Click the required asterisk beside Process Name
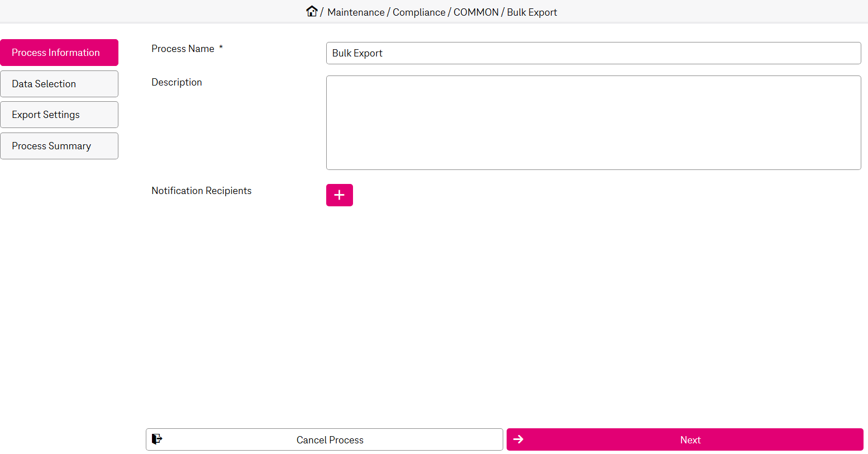 coord(221,48)
